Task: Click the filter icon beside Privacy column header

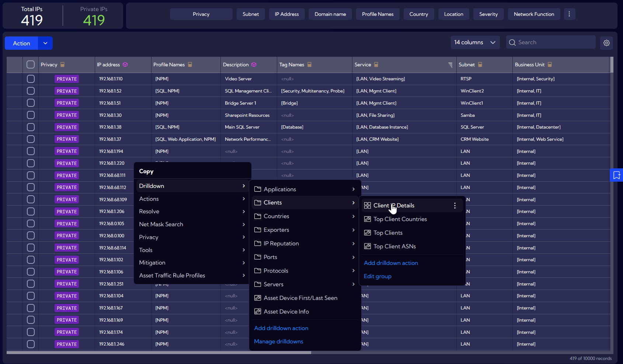Action: click(x=63, y=65)
